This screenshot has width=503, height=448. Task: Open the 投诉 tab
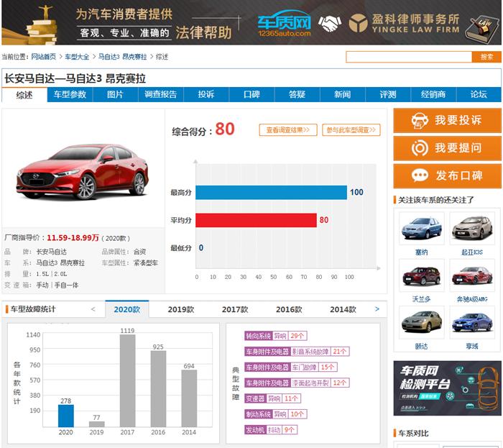206,94
